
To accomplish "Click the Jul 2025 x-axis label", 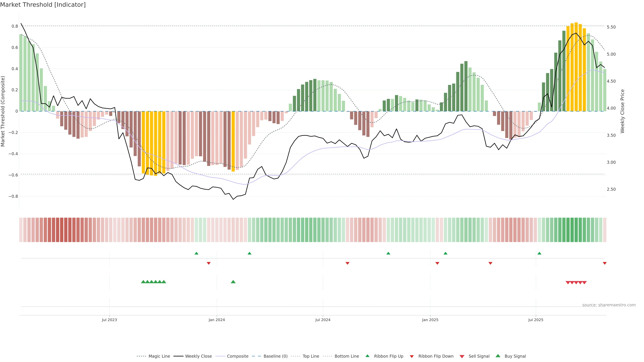I will (x=535, y=320).
